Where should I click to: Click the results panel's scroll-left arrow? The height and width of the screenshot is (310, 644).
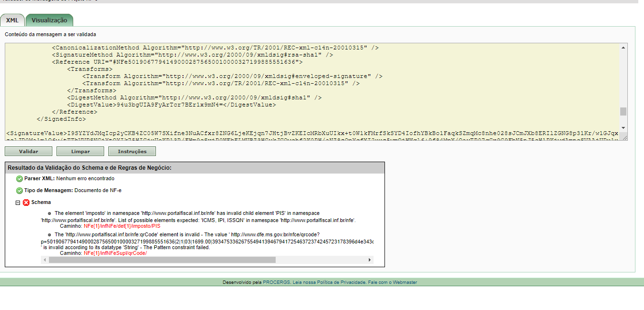(x=45, y=260)
